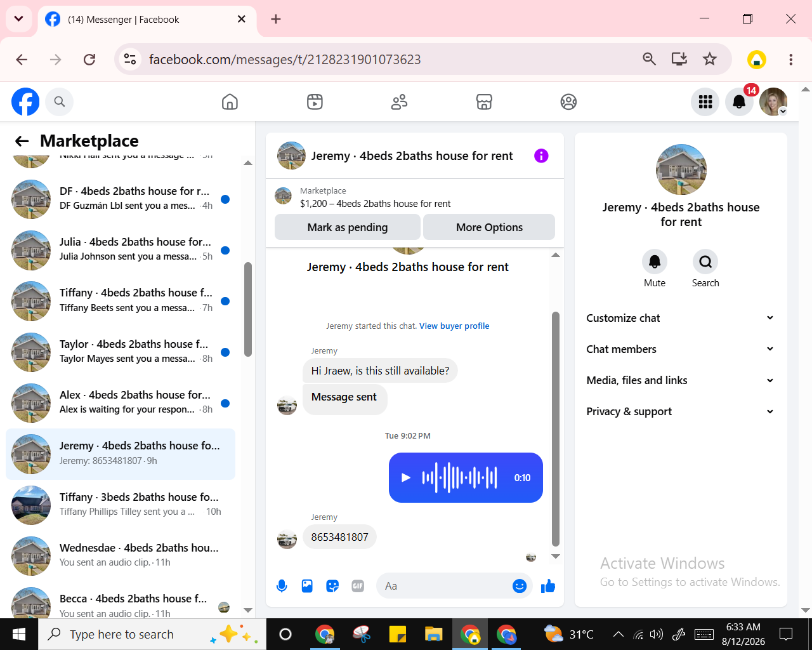Bookmark this tab with the star icon

710,59
